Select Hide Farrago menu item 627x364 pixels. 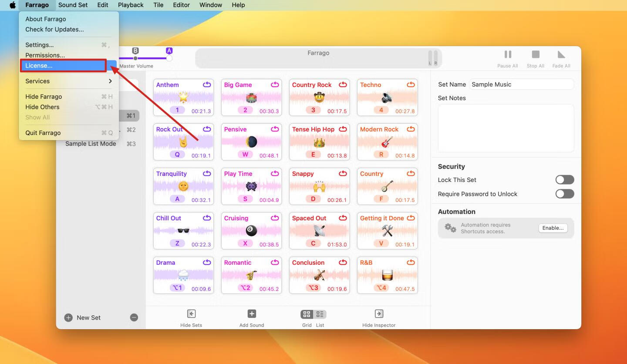69,97
